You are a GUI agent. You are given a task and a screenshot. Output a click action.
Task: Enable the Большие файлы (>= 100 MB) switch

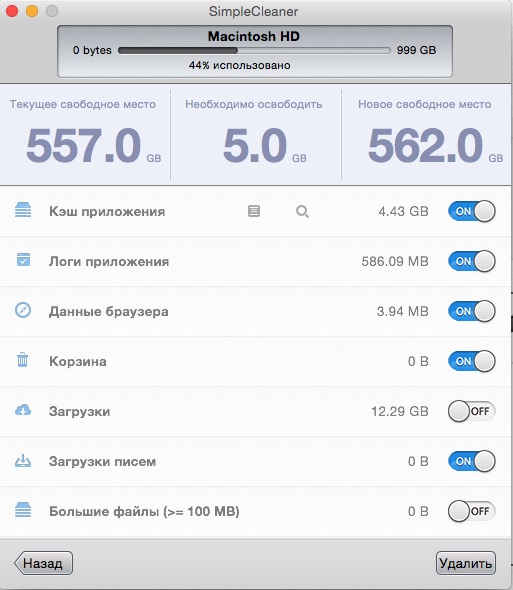472,511
